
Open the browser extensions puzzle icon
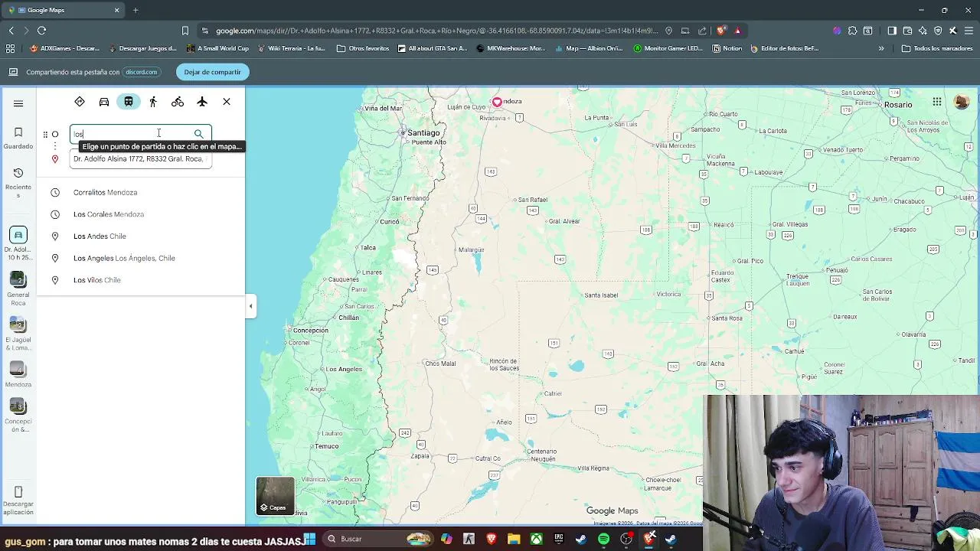[x=852, y=31]
